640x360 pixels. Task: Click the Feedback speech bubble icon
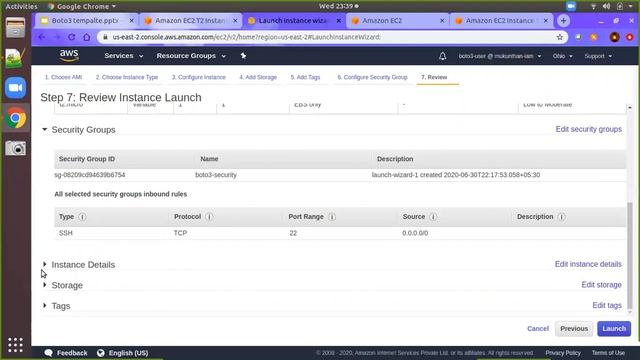coord(49,353)
